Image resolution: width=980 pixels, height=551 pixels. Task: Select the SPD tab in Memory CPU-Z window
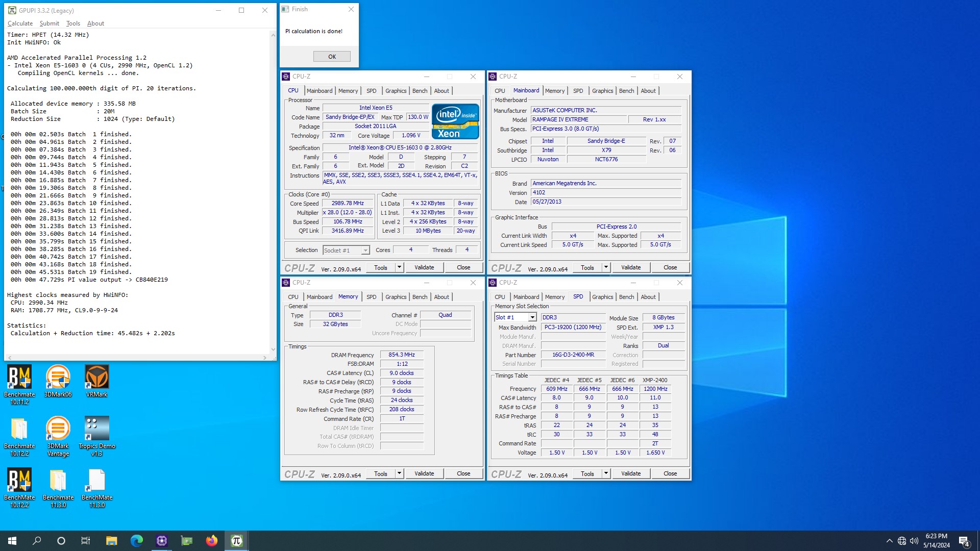(371, 297)
